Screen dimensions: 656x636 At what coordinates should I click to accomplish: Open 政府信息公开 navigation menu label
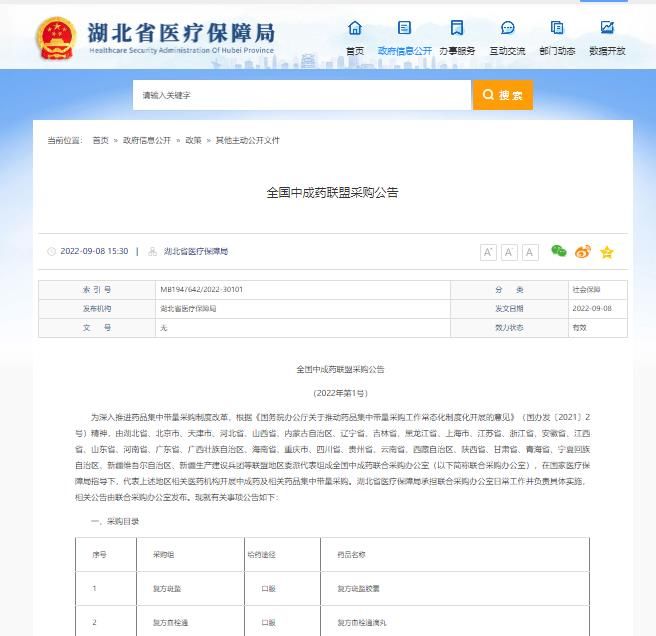point(405,51)
